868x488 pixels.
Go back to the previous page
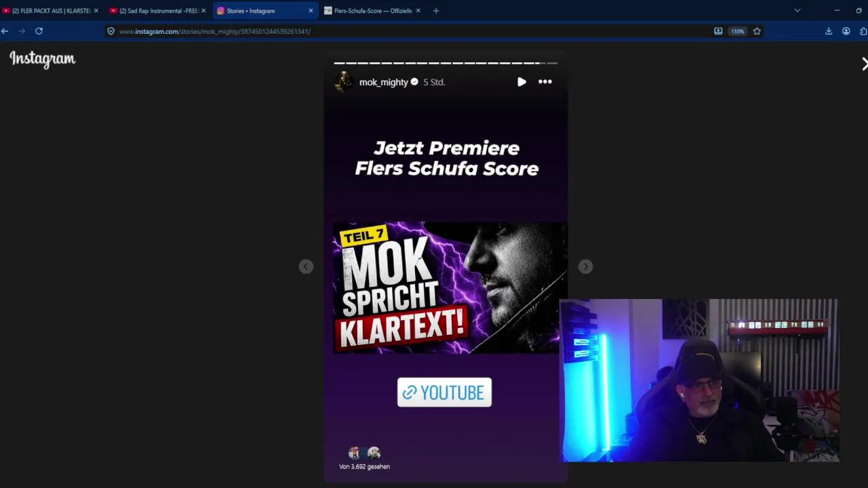click(x=5, y=31)
